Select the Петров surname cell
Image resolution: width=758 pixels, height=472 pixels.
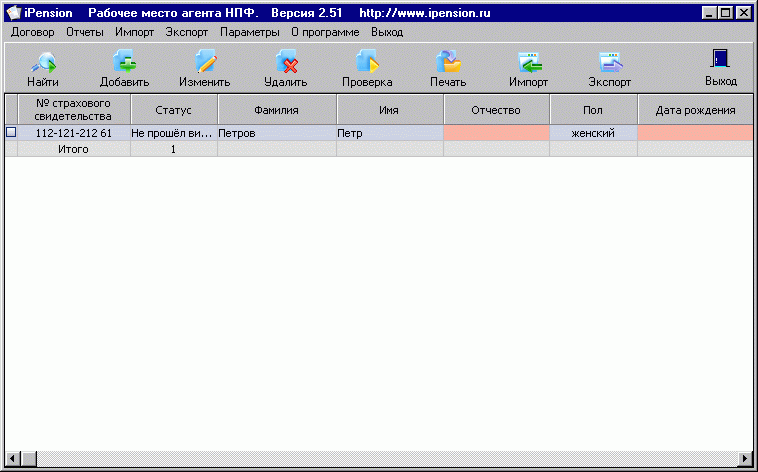pyautogui.click(x=277, y=133)
